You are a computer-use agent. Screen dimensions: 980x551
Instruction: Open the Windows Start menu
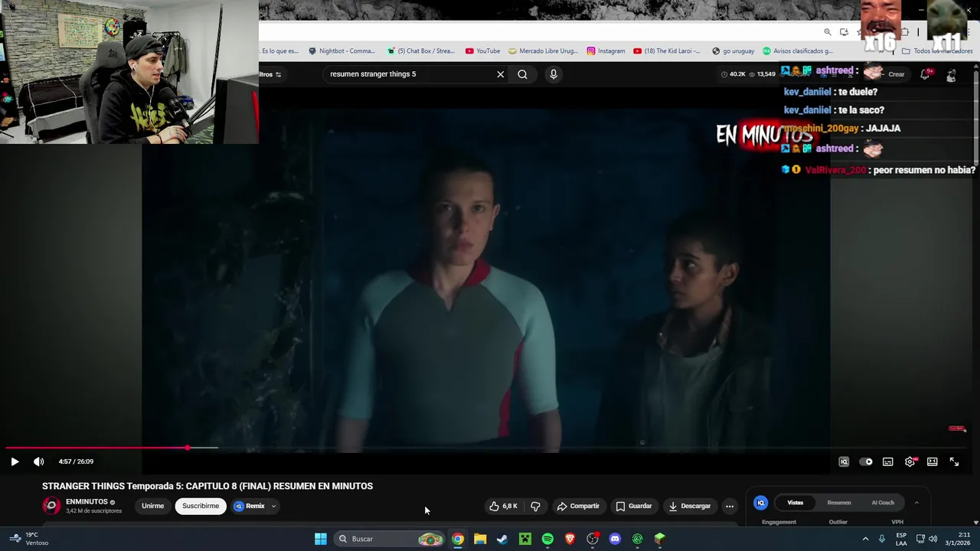(321, 539)
